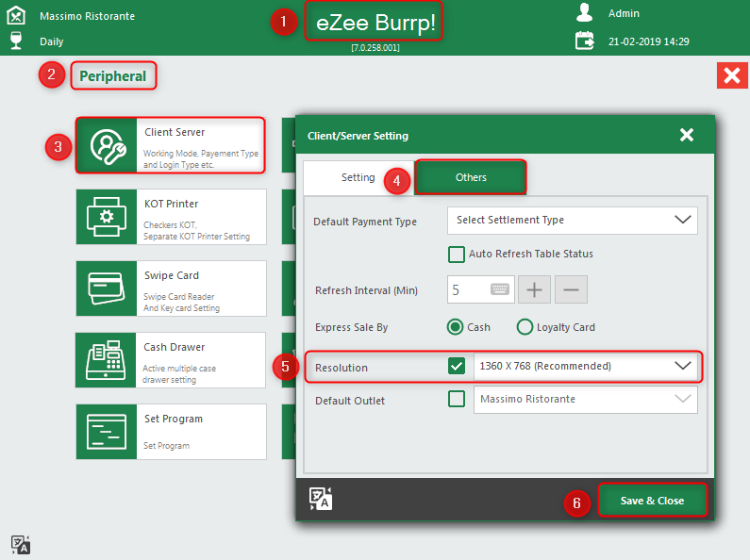
Task: Click the calendar logout icon beside the date
Action: click(x=585, y=41)
